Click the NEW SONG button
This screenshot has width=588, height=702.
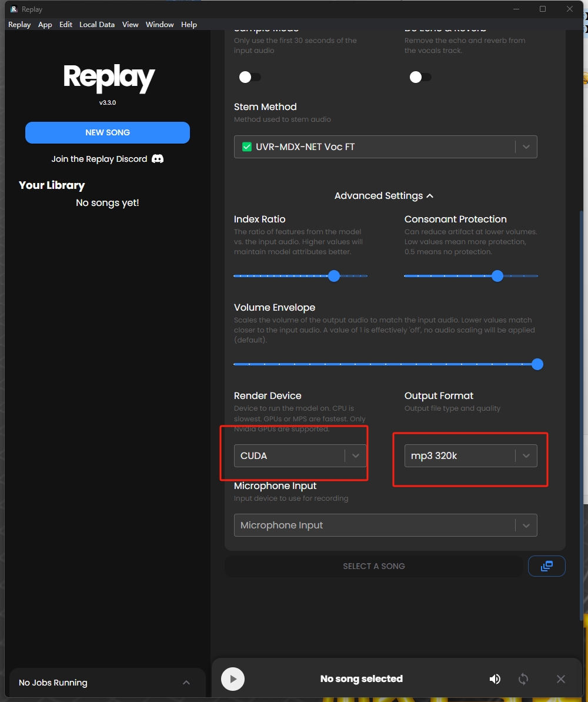coord(108,132)
